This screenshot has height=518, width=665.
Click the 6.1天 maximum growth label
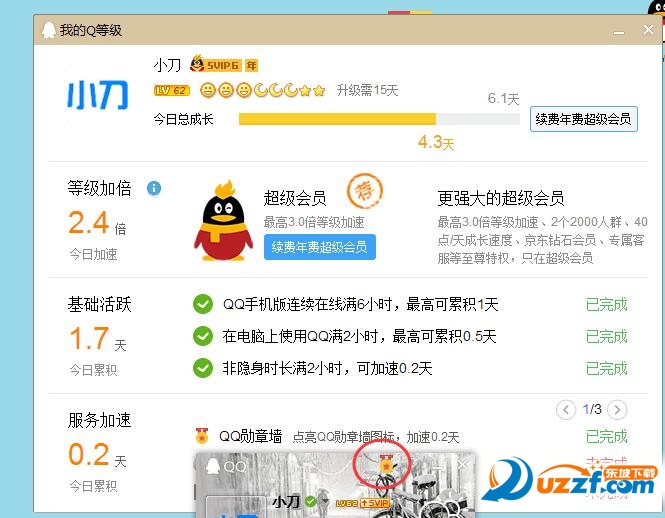pyautogui.click(x=503, y=99)
